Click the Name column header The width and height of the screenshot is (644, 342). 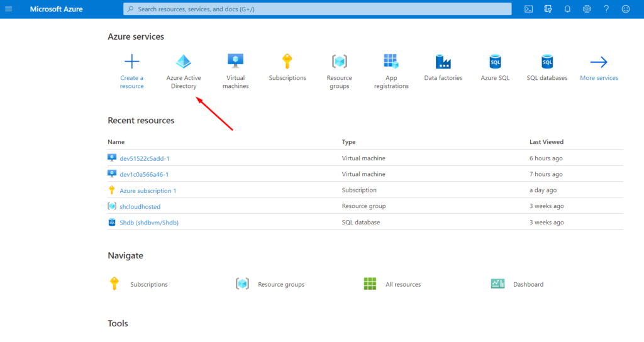click(116, 141)
